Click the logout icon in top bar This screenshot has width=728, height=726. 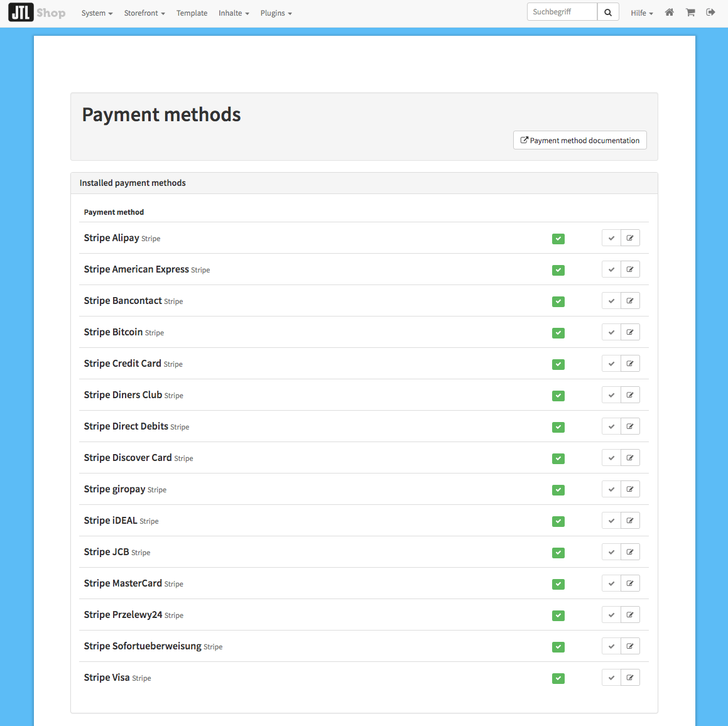(x=710, y=13)
